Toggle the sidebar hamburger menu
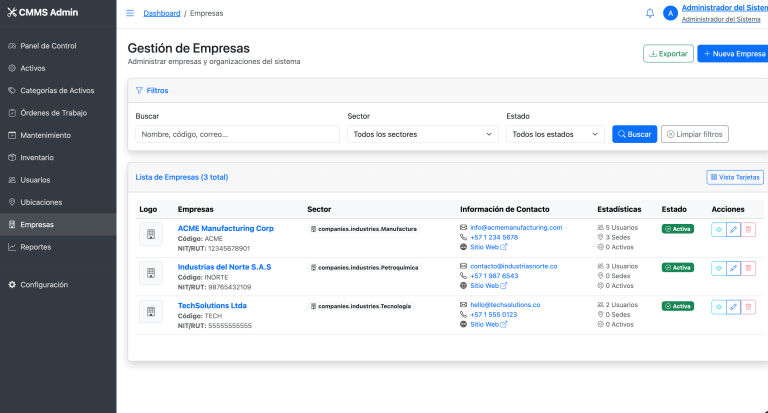 pyautogui.click(x=130, y=13)
